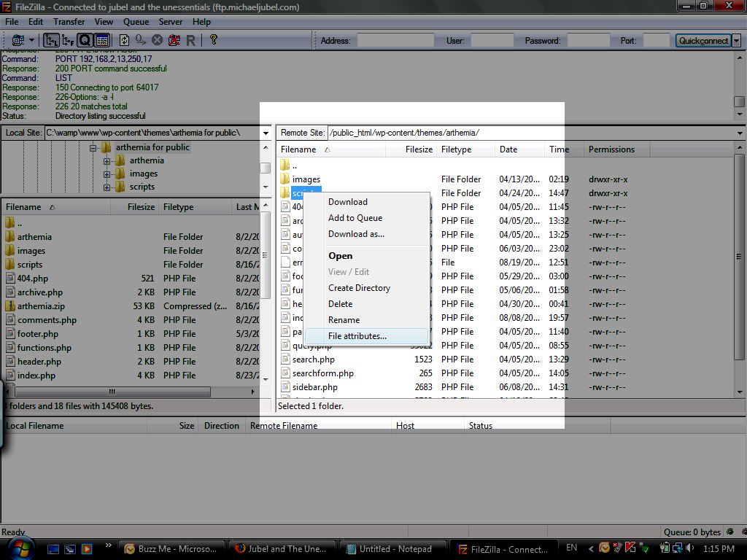
Task: Toggle the message log display
Action: tap(101, 40)
